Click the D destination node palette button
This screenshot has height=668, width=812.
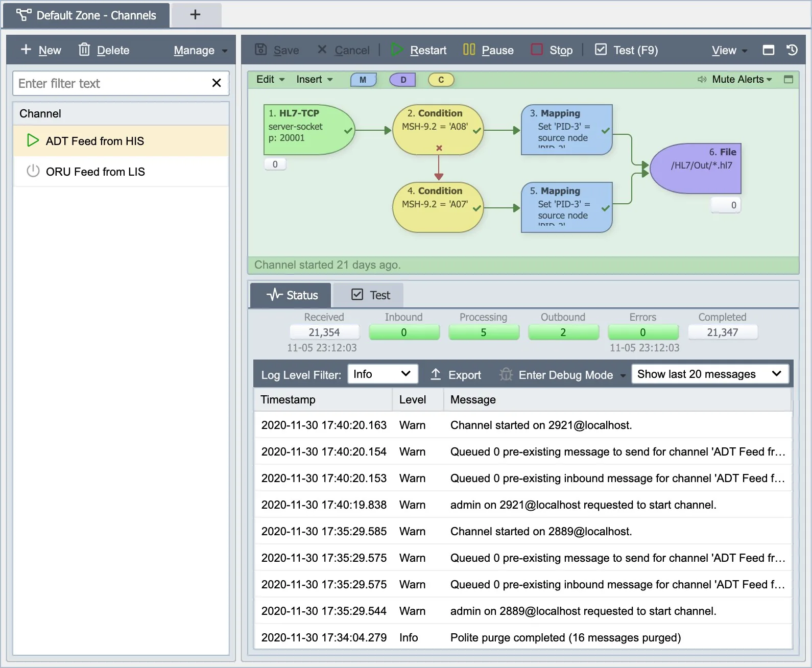coord(403,80)
